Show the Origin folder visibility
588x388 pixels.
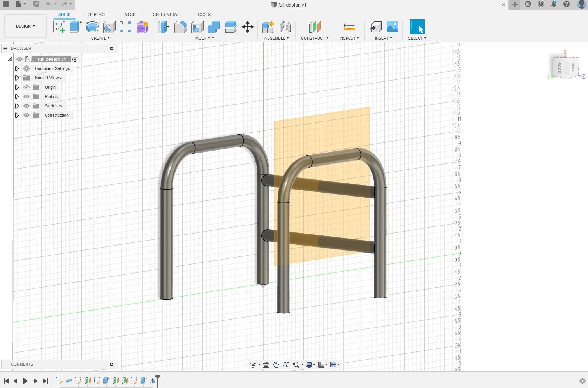pyautogui.click(x=26, y=87)
